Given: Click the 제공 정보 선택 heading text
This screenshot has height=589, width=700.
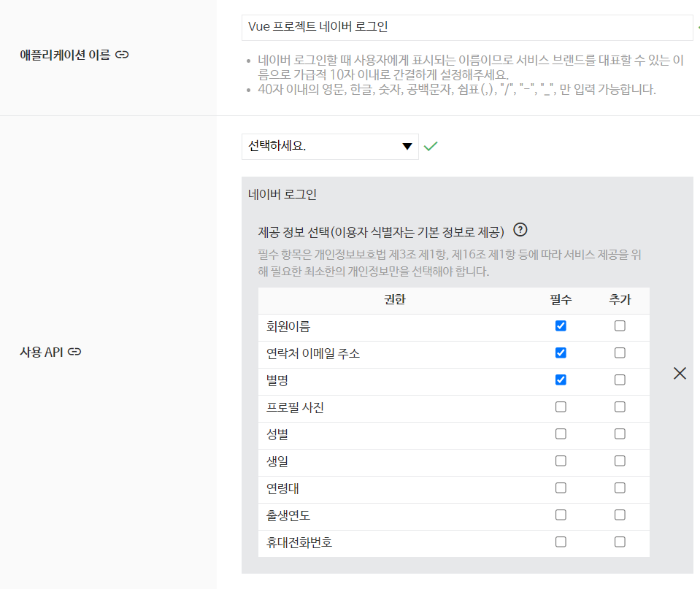Looking at the screenshot, I should point(381,232).
